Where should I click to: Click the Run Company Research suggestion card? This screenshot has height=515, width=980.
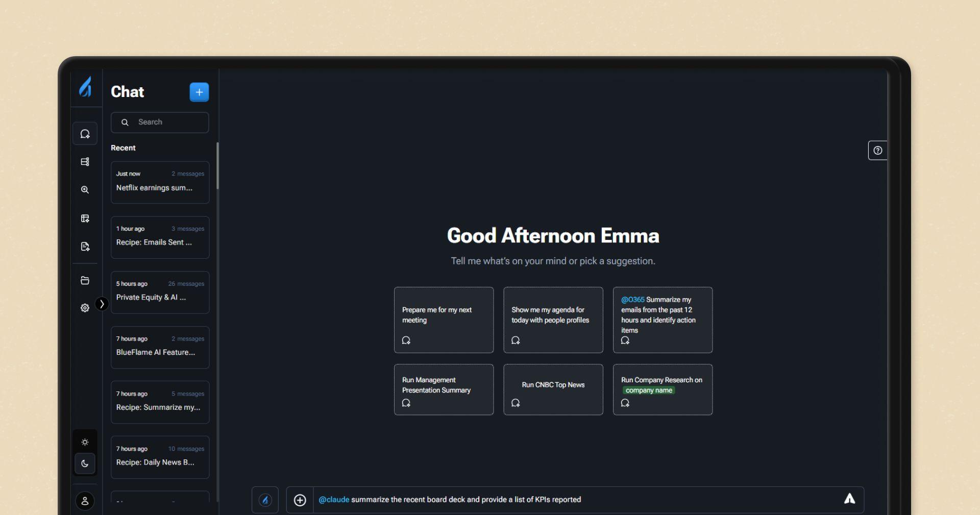point(662,389)
